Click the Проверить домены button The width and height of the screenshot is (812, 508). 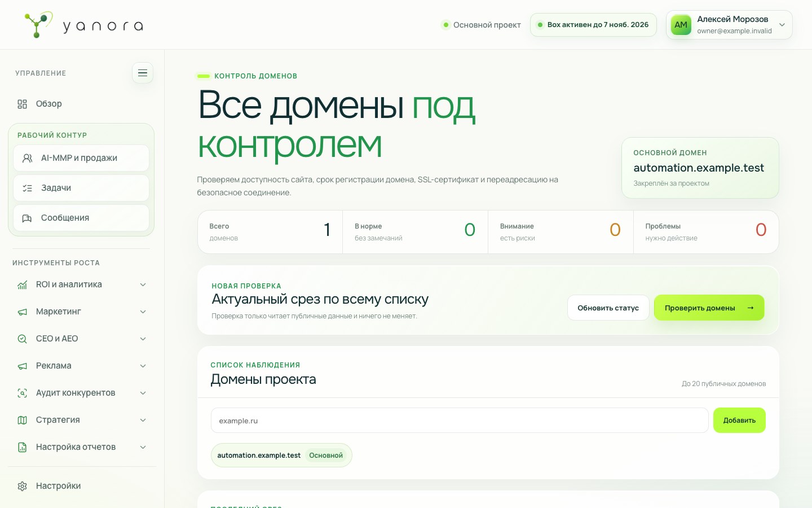click(709, 308)
